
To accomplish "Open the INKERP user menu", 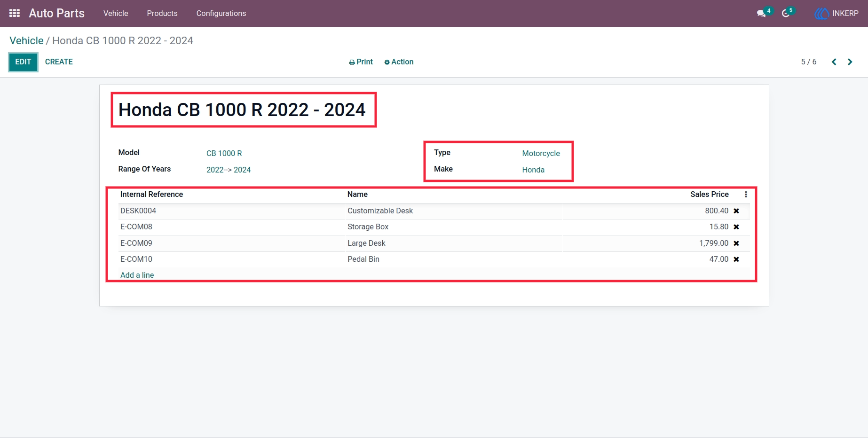I will (x=836, y=13).
